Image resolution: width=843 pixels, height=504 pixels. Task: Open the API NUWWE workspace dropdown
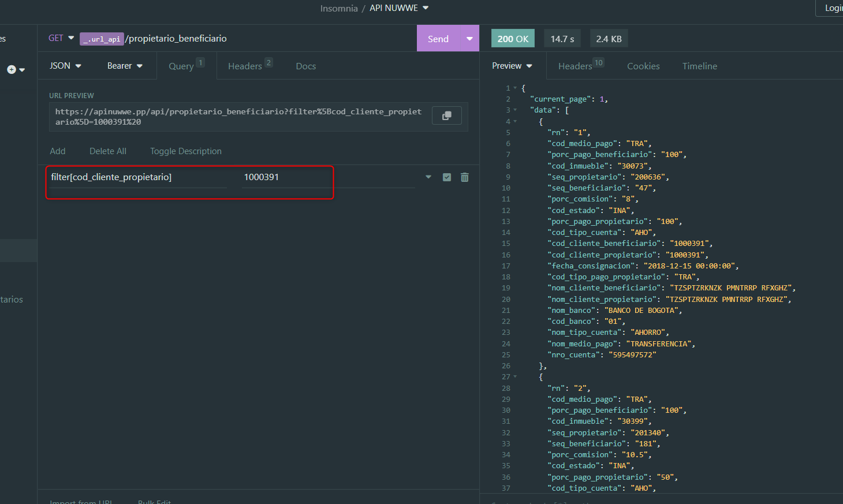(399, 8)
